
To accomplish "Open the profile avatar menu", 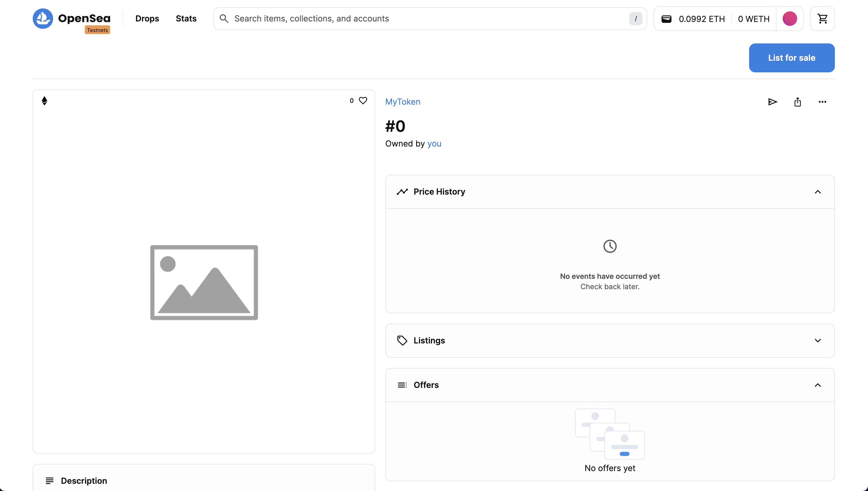I will pos(790,19).
